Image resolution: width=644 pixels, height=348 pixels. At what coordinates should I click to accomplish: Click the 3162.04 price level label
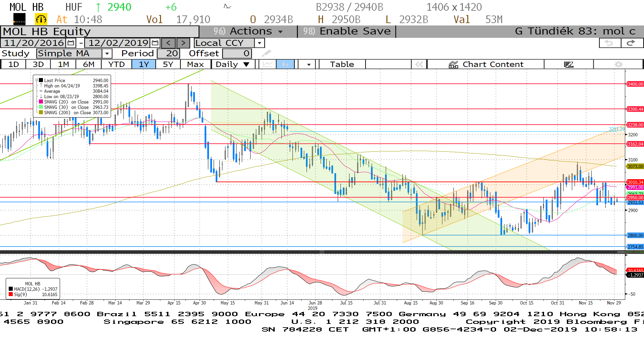635,144
